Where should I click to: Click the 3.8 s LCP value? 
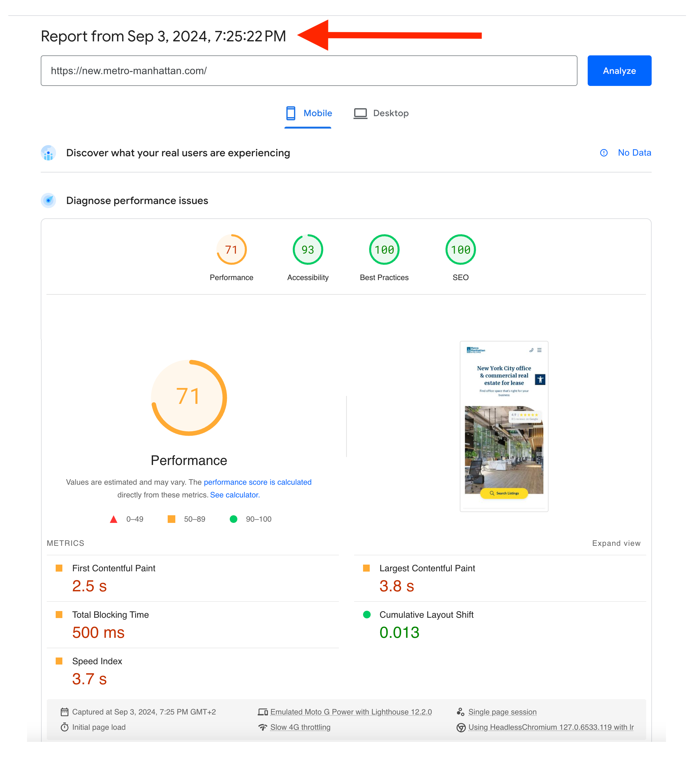click(396, 586)
